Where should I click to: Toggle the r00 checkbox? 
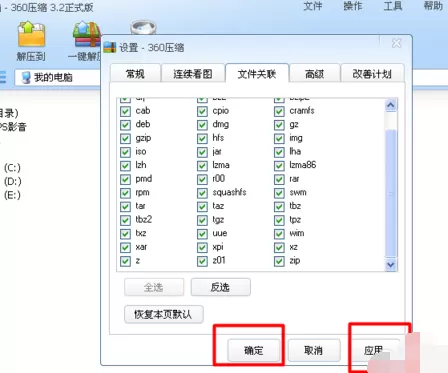click(202, 179)
